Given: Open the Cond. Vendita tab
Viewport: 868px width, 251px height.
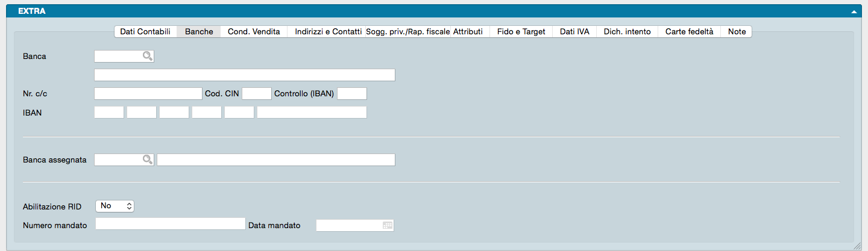Looking at the screenshot, I should pos(254,32).
